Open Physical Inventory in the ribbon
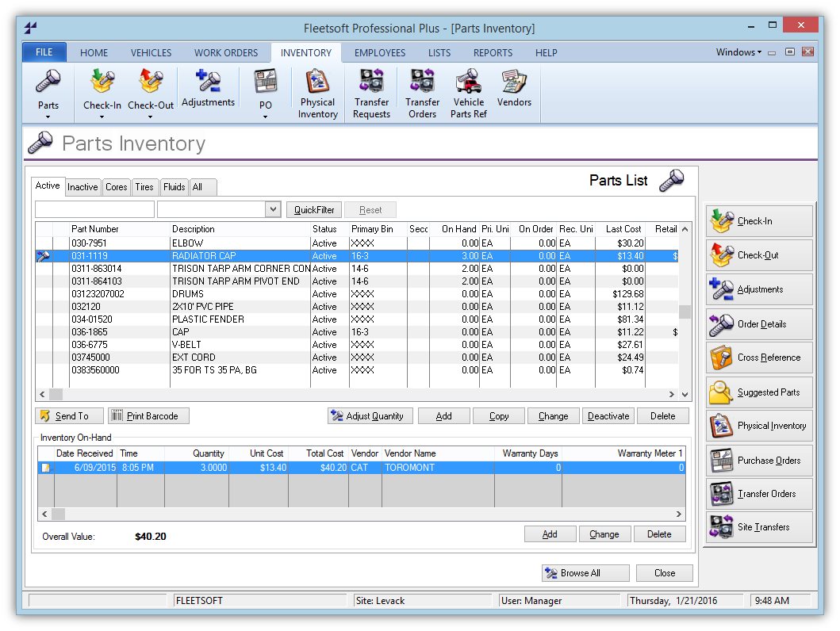This screenshot has height=631, width=840. pos(318,94)
